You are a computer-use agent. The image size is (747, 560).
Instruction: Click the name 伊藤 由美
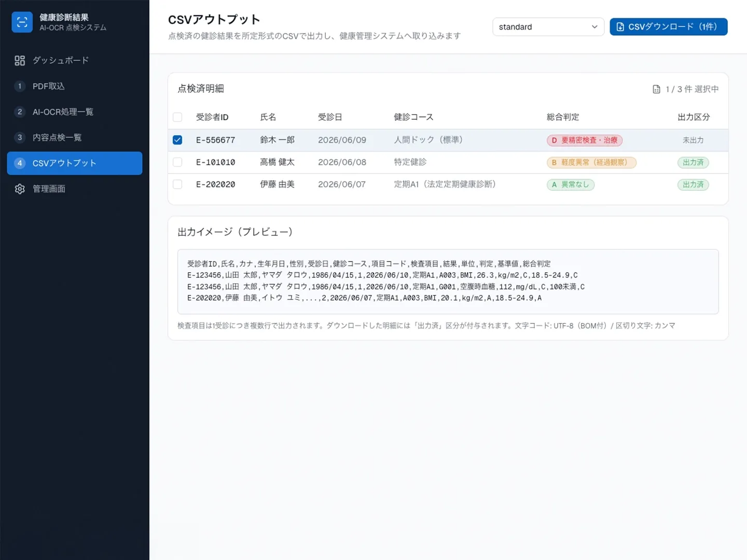tap(277, 184)
